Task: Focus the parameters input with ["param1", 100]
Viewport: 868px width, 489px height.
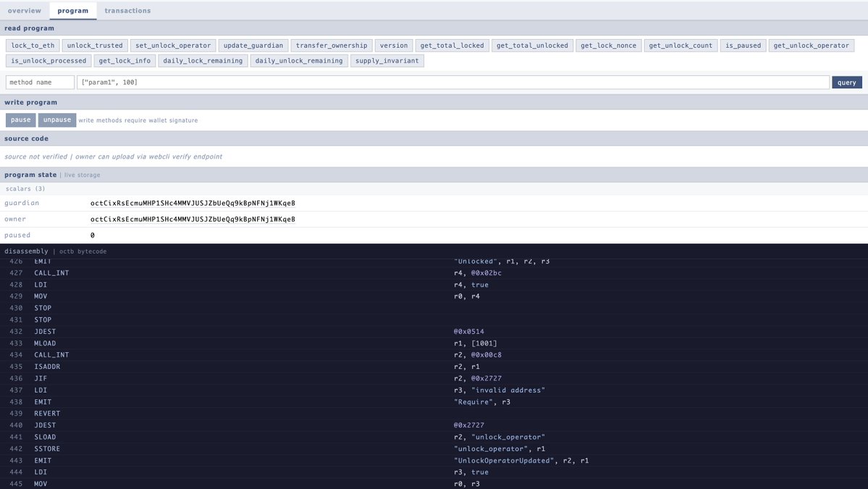Action: click(452, 83)
